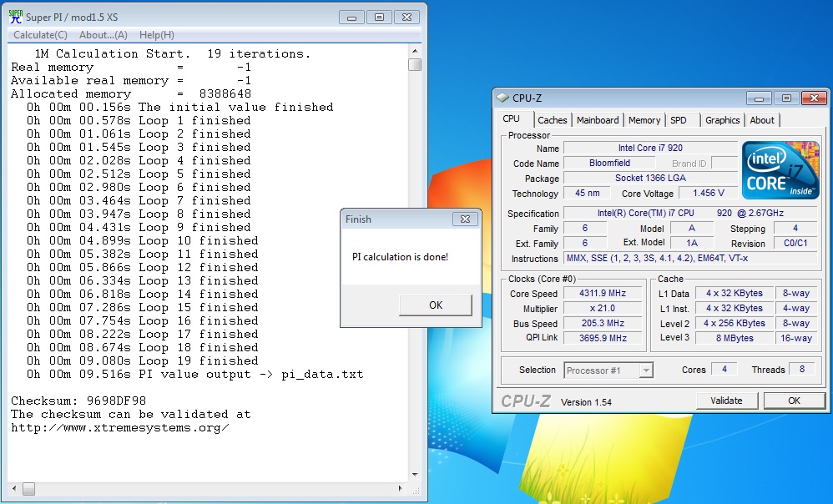Viewport: 833px width, 504px height.
Task: Show the Graphics tab
Action: [x=722, y=120]
